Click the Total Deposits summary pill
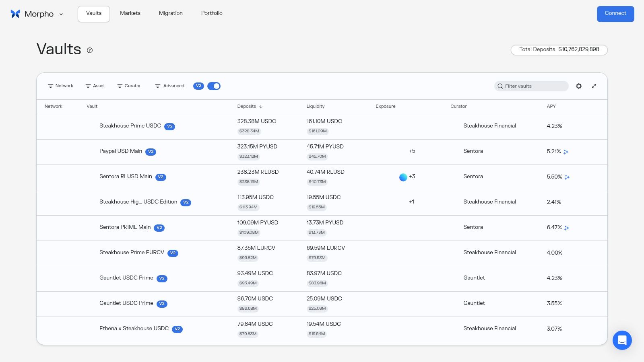The width and height of the screenshot is (644, 362). (559, 49)
